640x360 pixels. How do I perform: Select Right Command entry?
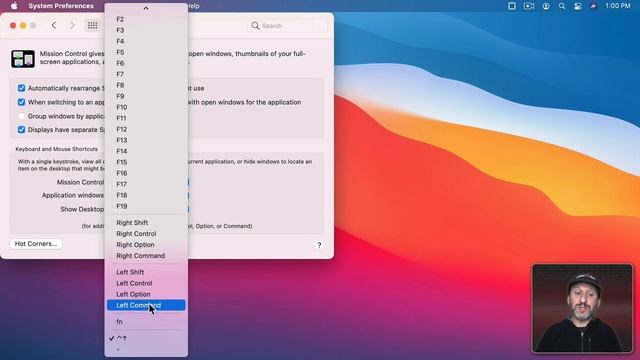coord(146,256)
